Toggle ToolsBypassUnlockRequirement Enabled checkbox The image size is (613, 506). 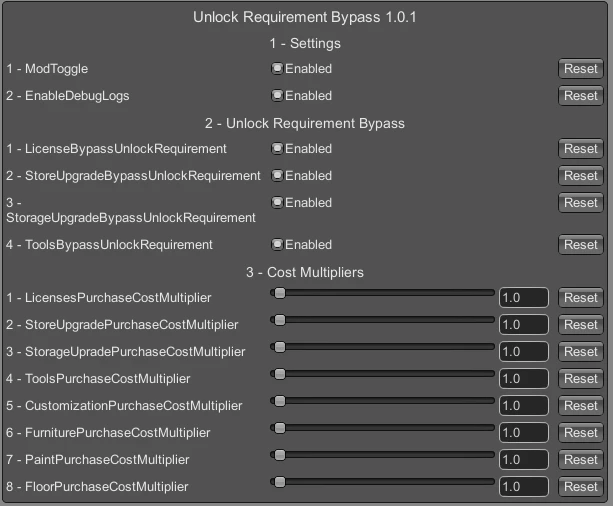(x=277, y=245)
